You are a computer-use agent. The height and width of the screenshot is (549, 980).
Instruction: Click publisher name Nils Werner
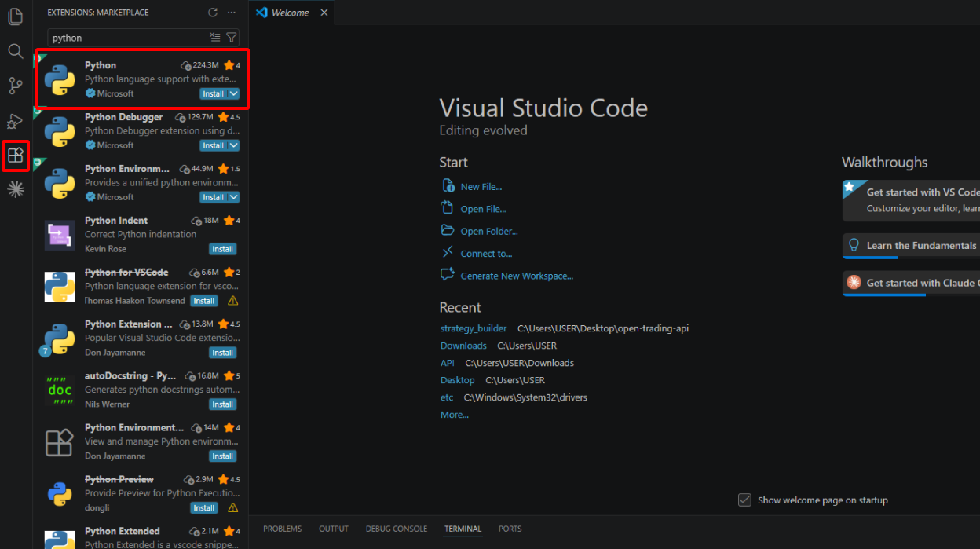[x=108, y=404]
